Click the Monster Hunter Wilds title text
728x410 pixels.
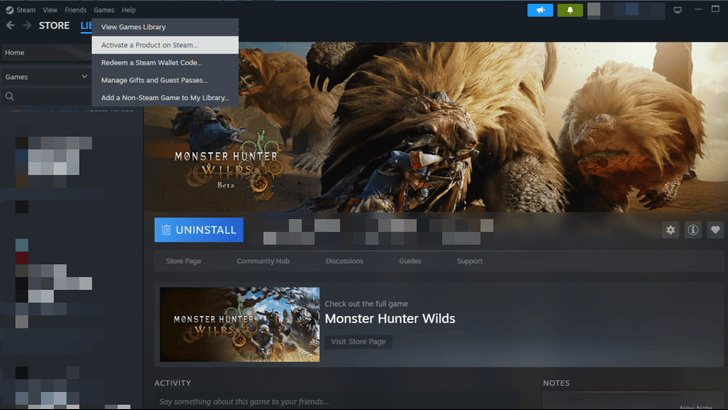390,319
